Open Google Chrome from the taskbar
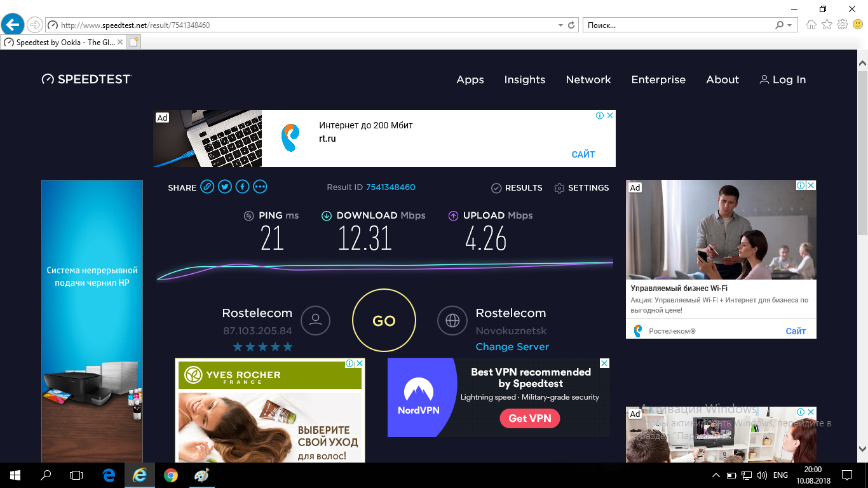Viewport: 868px width, 488px height. pyautogui.click(x=170, y=475)
